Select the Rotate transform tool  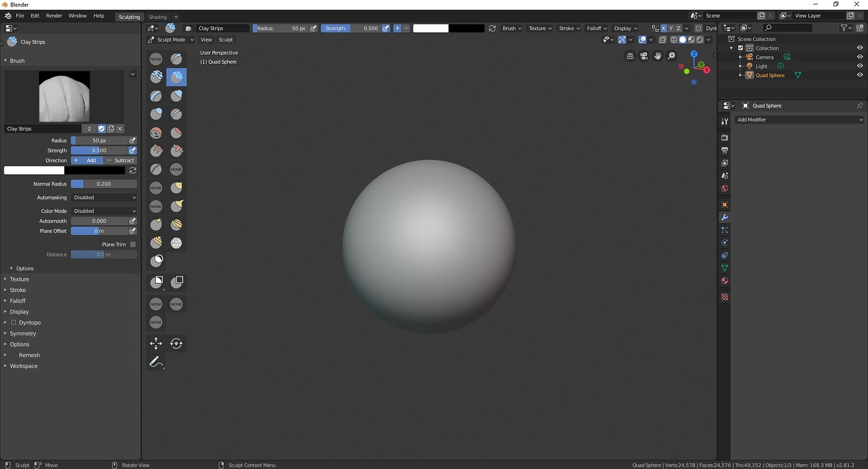click(176, 343)
